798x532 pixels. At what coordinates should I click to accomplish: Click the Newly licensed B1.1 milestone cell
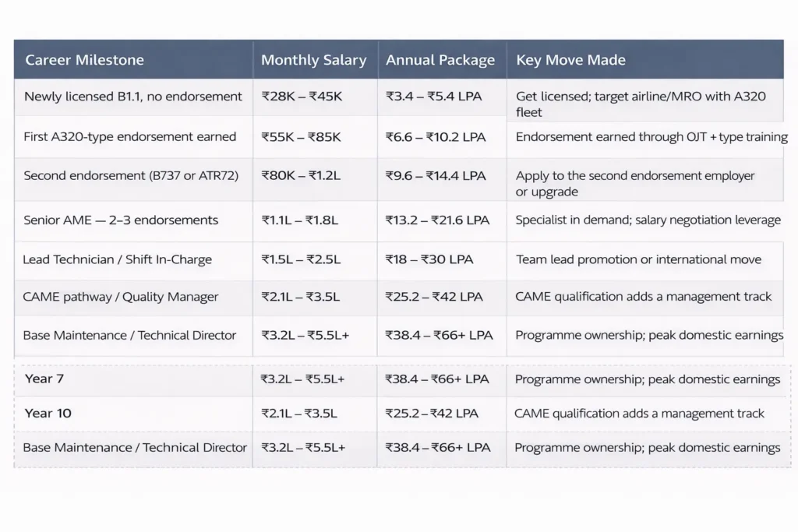(x=133, y=97)
